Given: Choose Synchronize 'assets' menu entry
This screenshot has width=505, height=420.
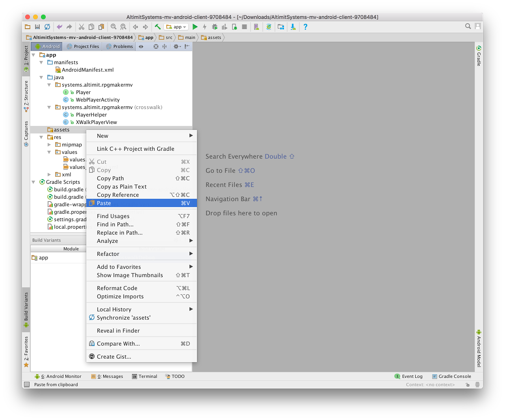Looking at the screenshot, I should (141, 318).
